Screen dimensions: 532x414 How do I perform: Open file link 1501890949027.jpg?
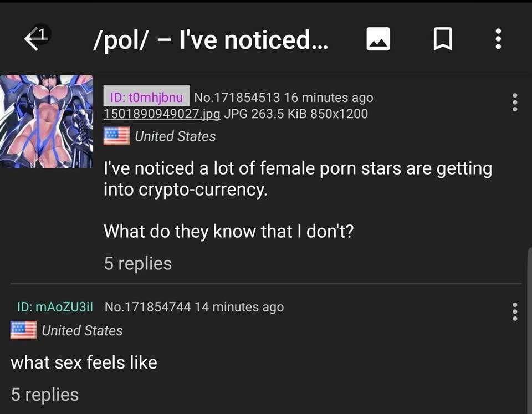pyautogui.click(x=162, y=114)
